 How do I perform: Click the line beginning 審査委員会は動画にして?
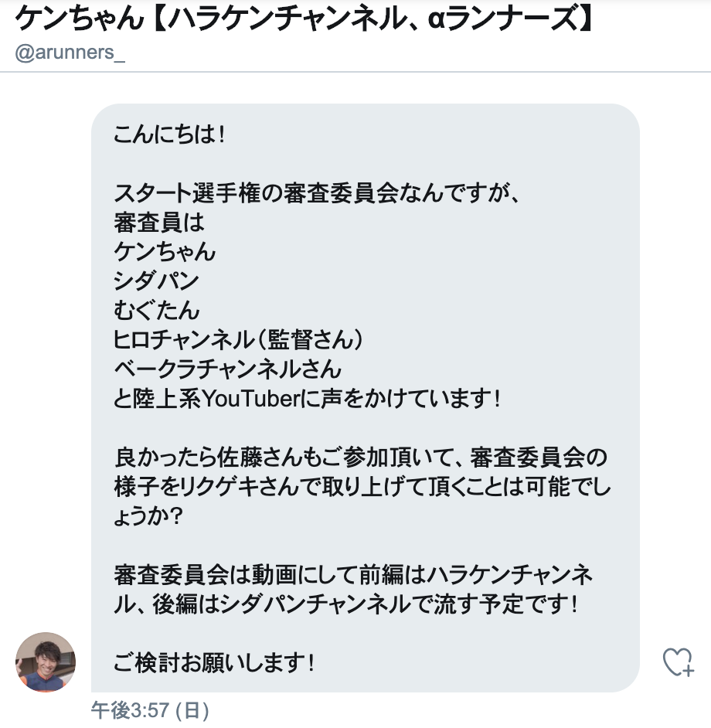click(353, 575)
